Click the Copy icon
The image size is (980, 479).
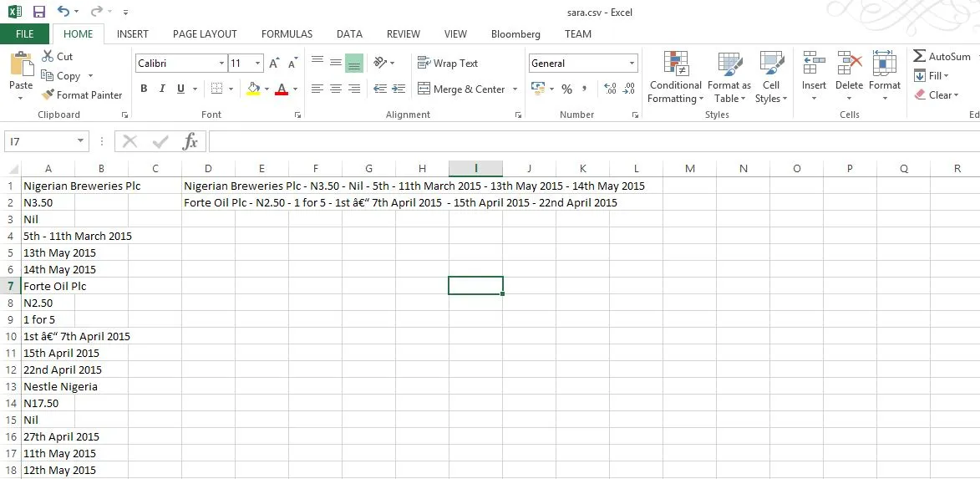pyautogui.click(x=48, y=76)
